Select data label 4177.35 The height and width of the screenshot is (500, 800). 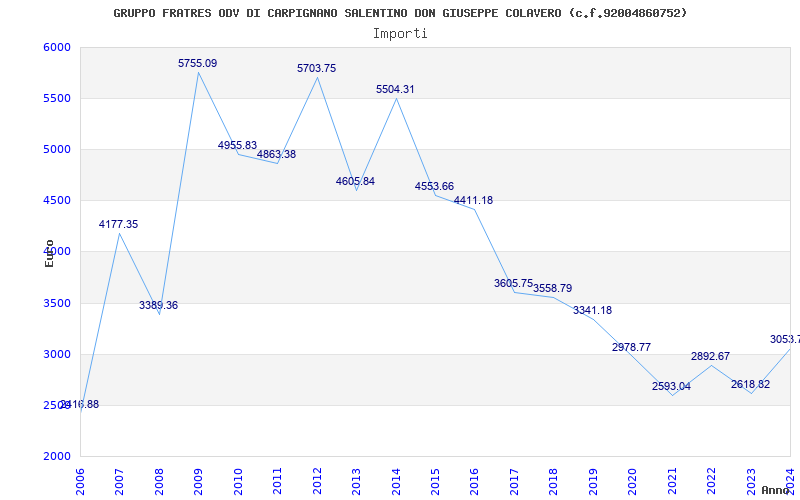(x=118, y=224)
